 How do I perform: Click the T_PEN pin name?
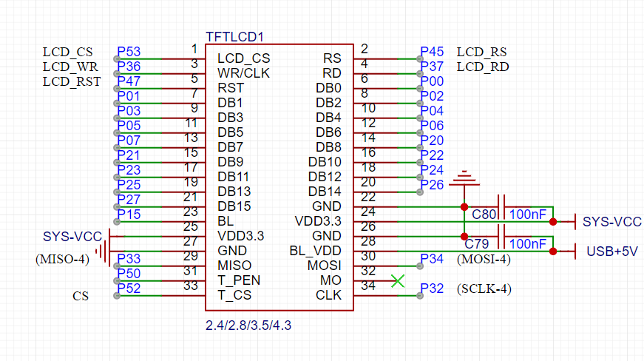coord(239,280)
